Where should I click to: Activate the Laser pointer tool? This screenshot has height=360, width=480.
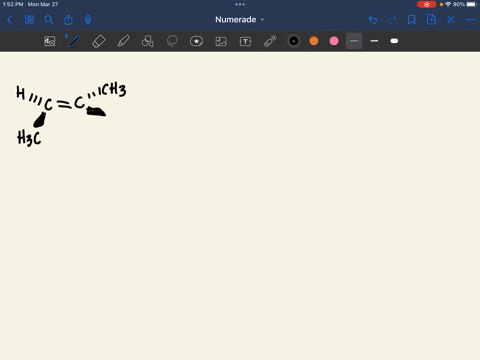click(x=270, y=41)
